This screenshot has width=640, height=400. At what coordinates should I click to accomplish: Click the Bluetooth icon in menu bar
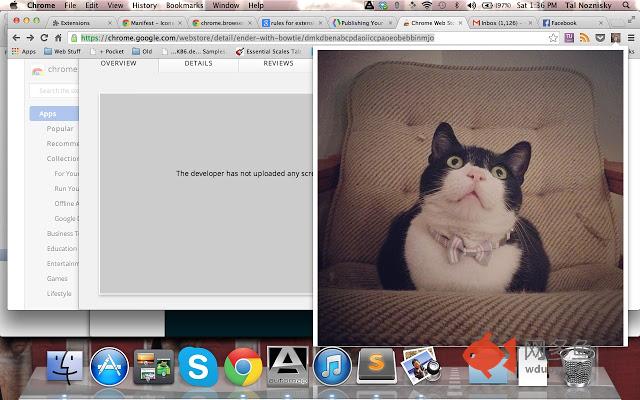(457, 5)
